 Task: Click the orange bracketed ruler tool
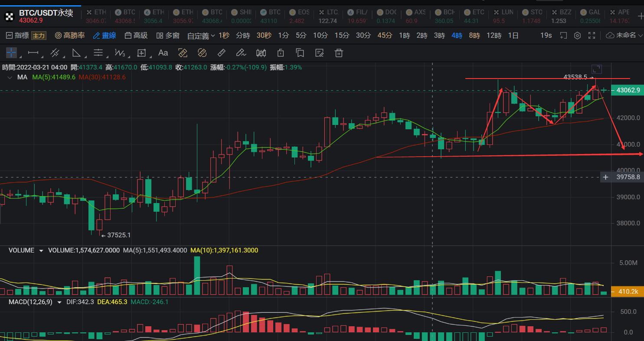(183, 53)
